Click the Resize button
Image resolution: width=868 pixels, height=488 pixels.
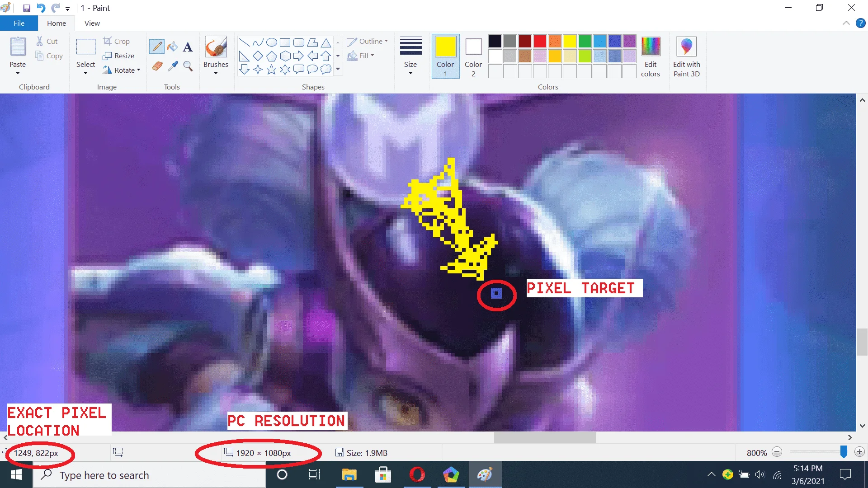coord(119,56)
